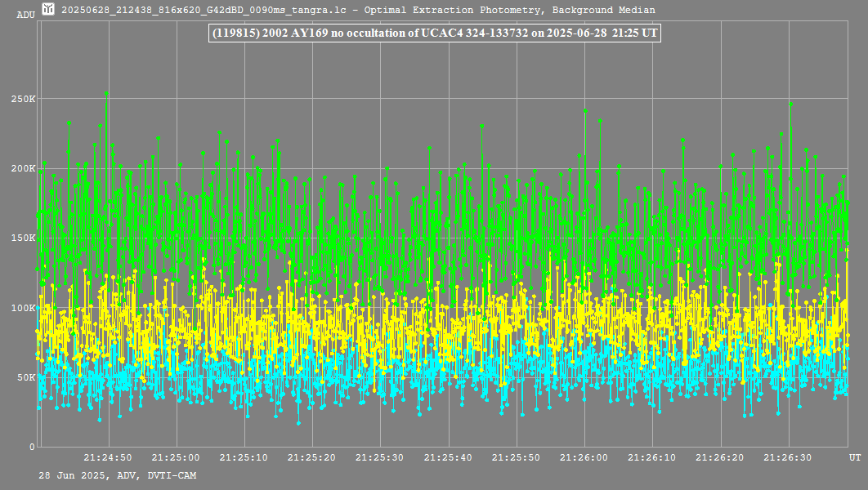Image resolution: width=868 pixels, height=490 pixels.
Task: Click the 50K Y-axis tick label
Action: [27, 378]
